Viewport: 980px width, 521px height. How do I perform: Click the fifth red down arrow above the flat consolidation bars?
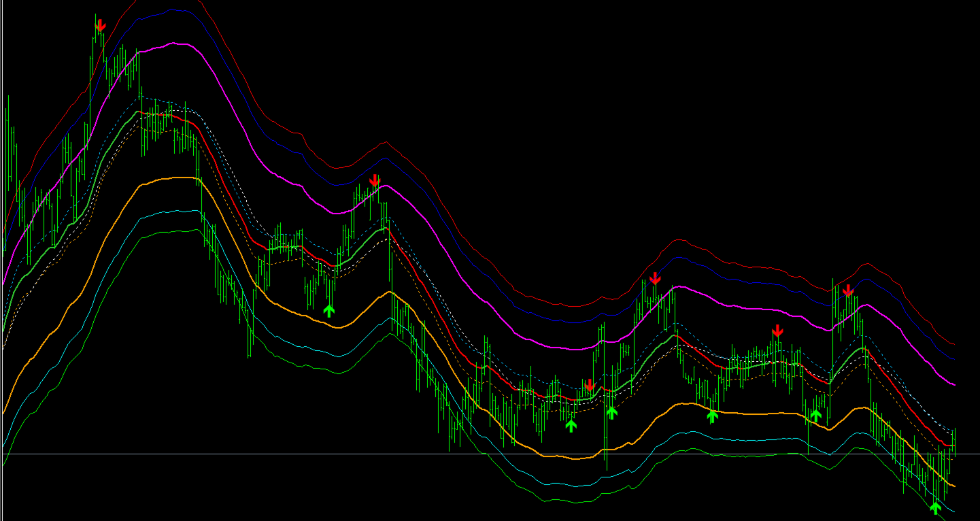tap(778, 331)
